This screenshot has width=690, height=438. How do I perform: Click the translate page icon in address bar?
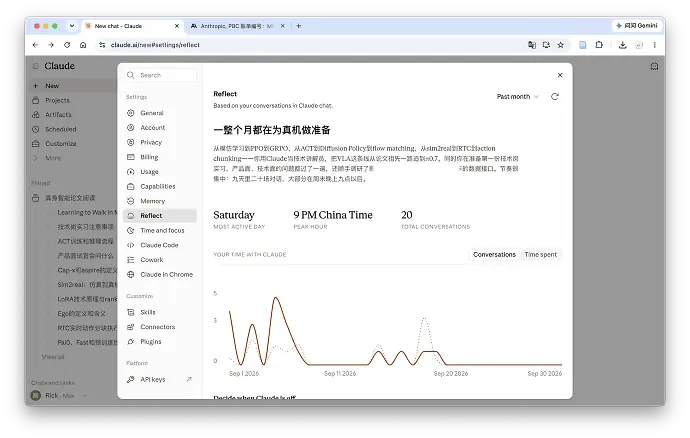pos(532,45)
